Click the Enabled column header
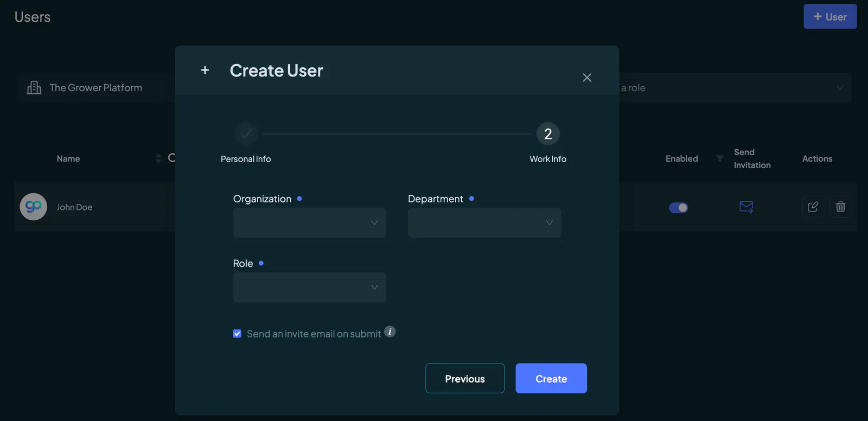Screen dimensions: 868x421 pyautogui.click(x=682, y=158)
